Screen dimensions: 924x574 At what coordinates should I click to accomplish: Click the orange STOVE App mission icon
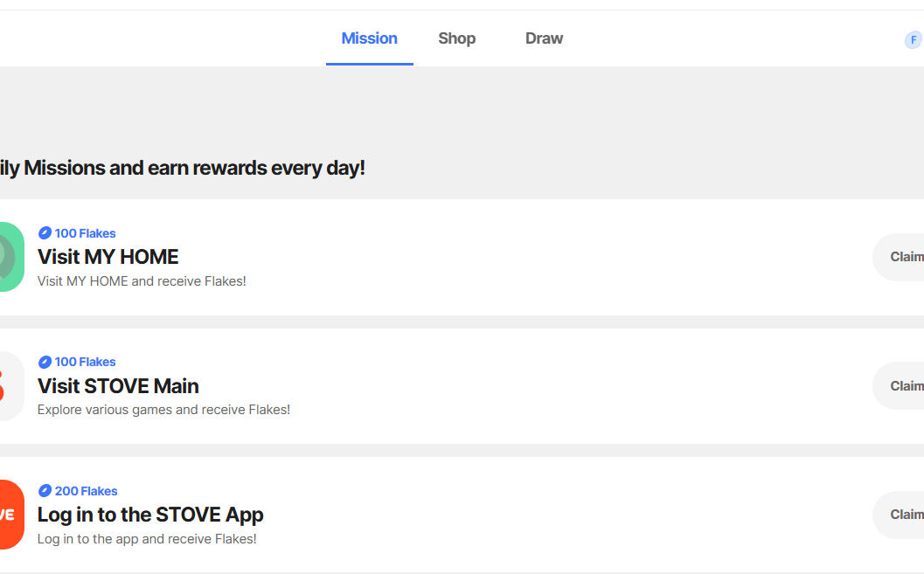[x=10, y=515]
